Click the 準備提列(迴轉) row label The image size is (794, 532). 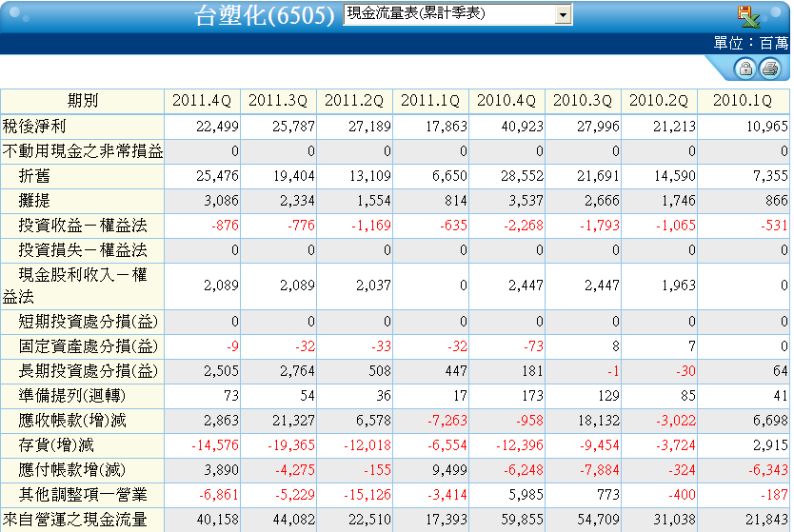point(72,396)
